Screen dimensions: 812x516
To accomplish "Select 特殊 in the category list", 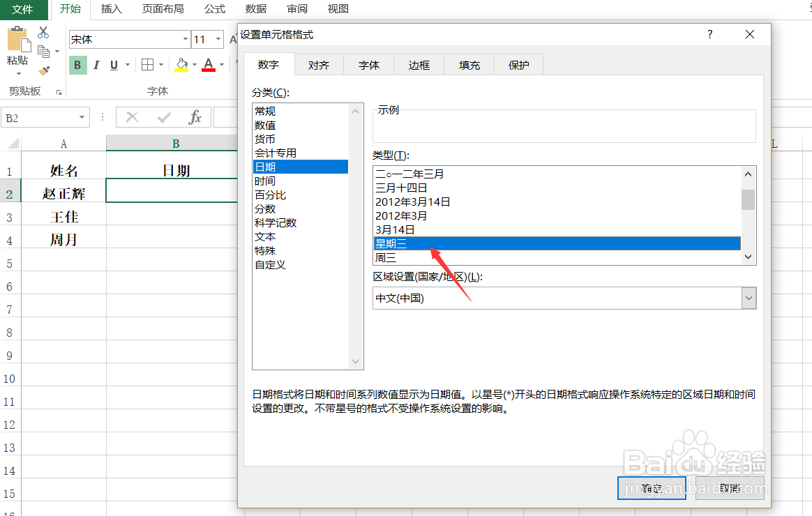I will pyautogui.click(x=301, y=251).
